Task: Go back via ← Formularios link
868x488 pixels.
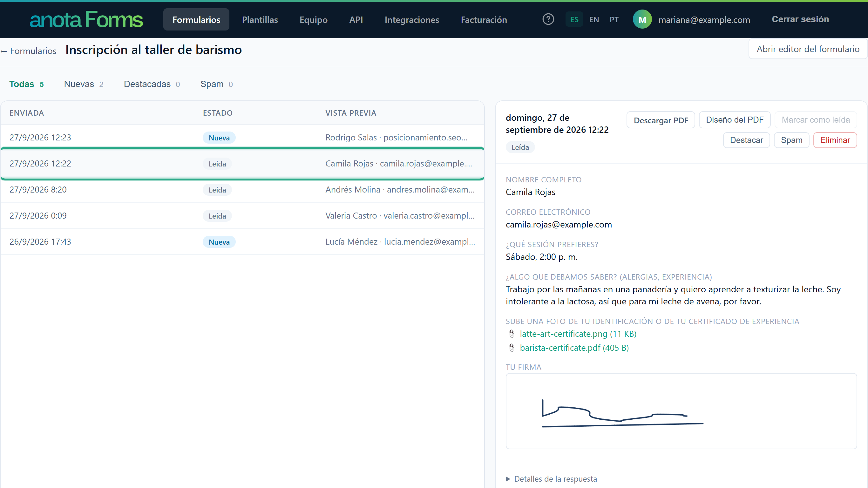Action: point(29,51)
